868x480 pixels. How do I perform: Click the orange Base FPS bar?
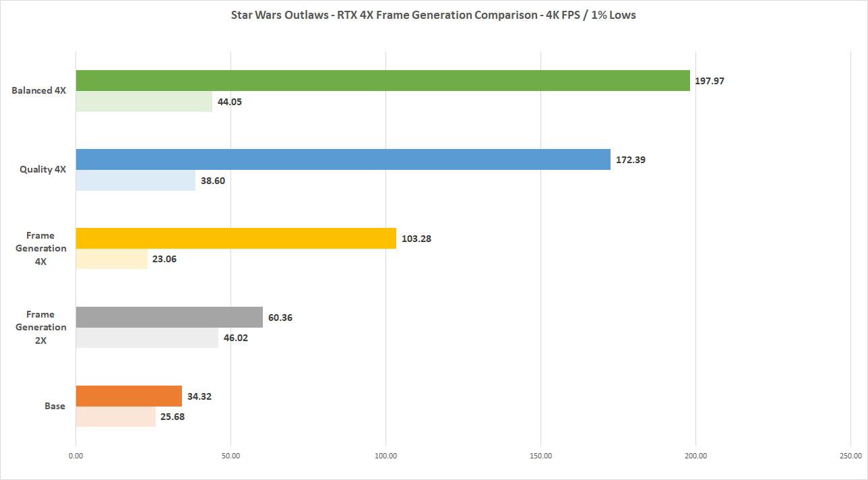pyautogui.click(x=129, y=396)
